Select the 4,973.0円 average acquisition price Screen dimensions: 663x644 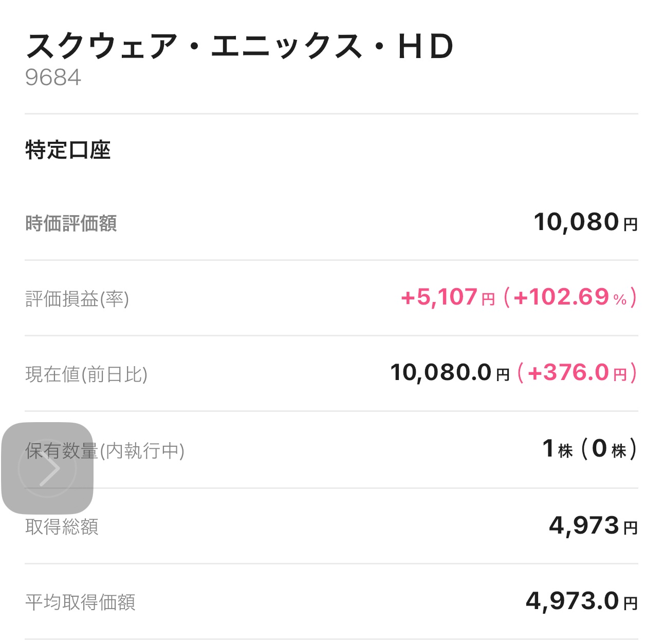pyautogui.click(x=582, y=601)
